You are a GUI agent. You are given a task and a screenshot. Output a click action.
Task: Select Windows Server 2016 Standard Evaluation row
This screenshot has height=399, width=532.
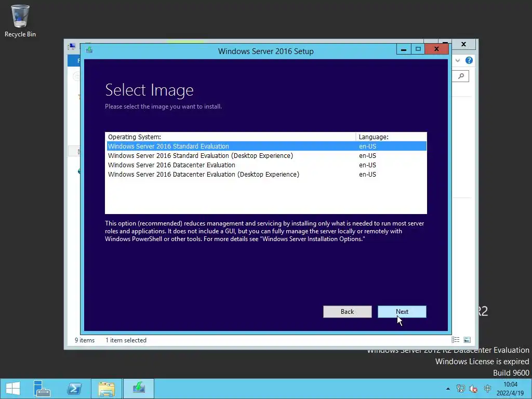tap(267, 146)
